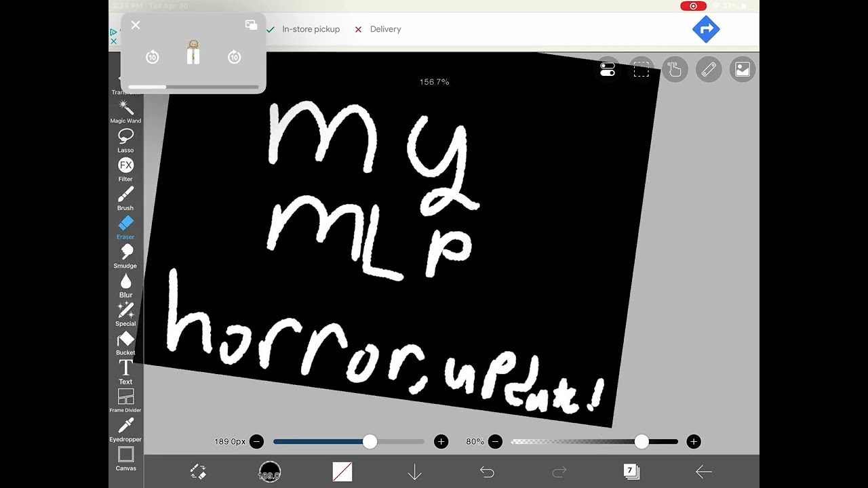Select the Smudge tool
This screenshot has width=868, height=488.
(x=125, y=256)
